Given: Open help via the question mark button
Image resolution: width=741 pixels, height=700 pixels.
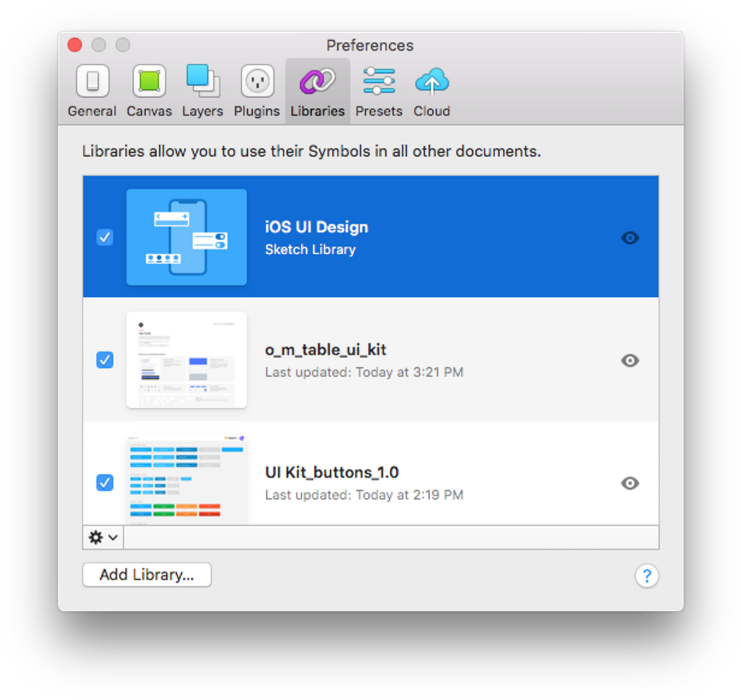Looking at the screenshot, I should [647, 576].
